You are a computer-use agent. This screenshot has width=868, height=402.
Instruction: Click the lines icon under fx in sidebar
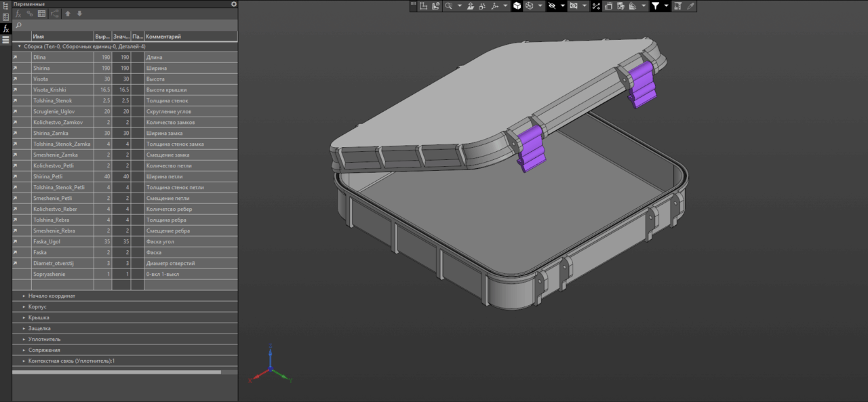click(5, 40)
